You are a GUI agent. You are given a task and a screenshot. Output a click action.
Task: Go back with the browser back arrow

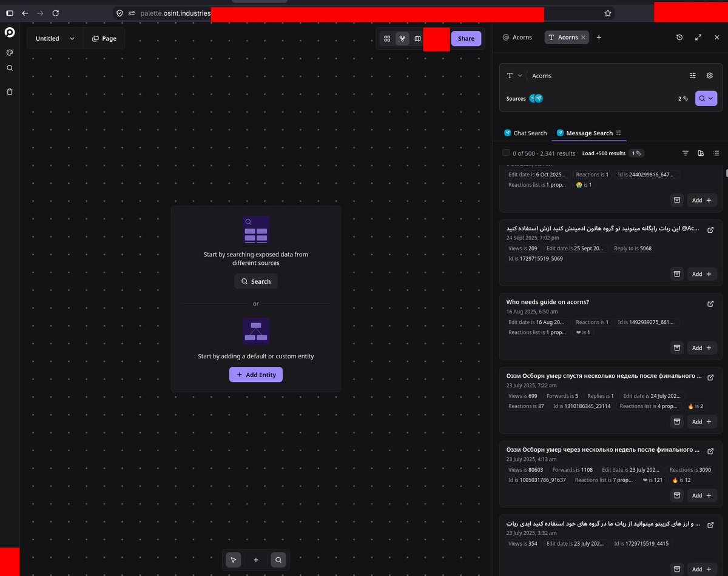(25, 13)
